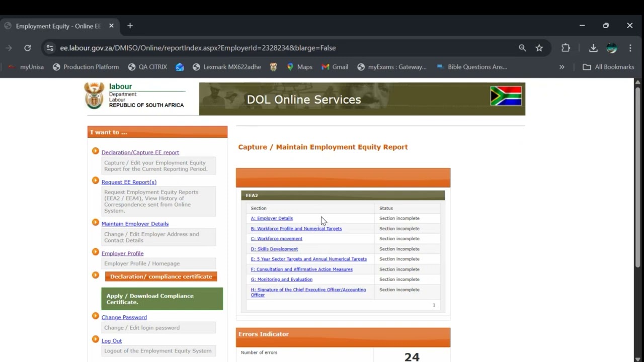This screenshot has width=644, height=362.
Task: Open Maintain Employer Details link
Action: pos(135,224)
